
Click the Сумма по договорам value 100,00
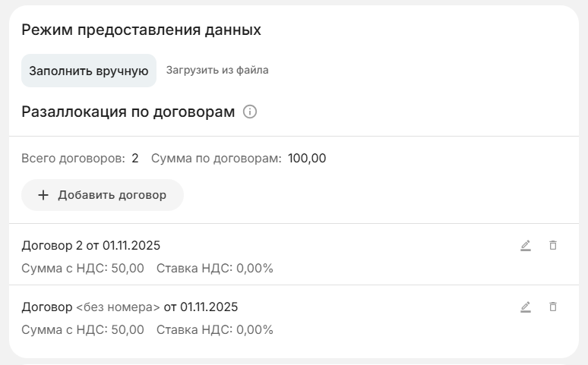(x=307, y=159)
